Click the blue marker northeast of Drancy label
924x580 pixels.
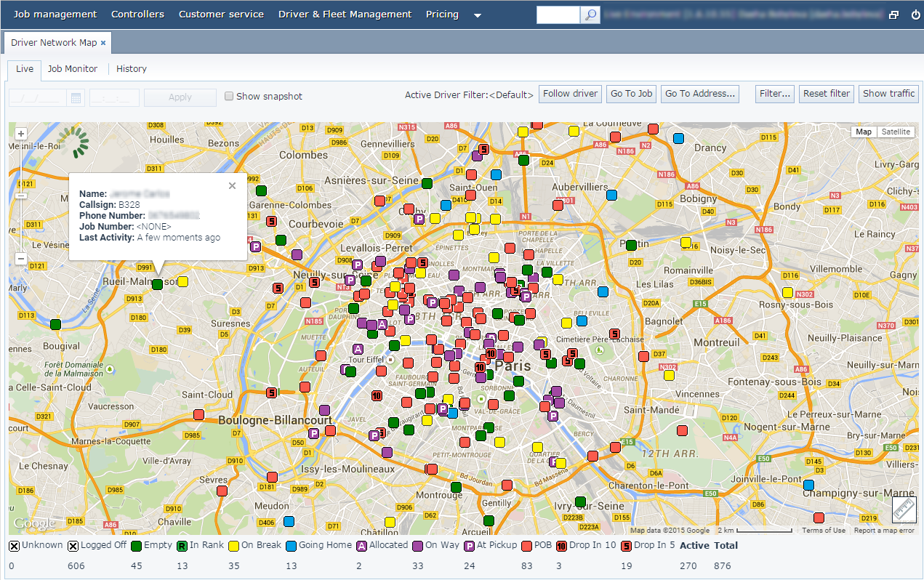pos(678,138)
